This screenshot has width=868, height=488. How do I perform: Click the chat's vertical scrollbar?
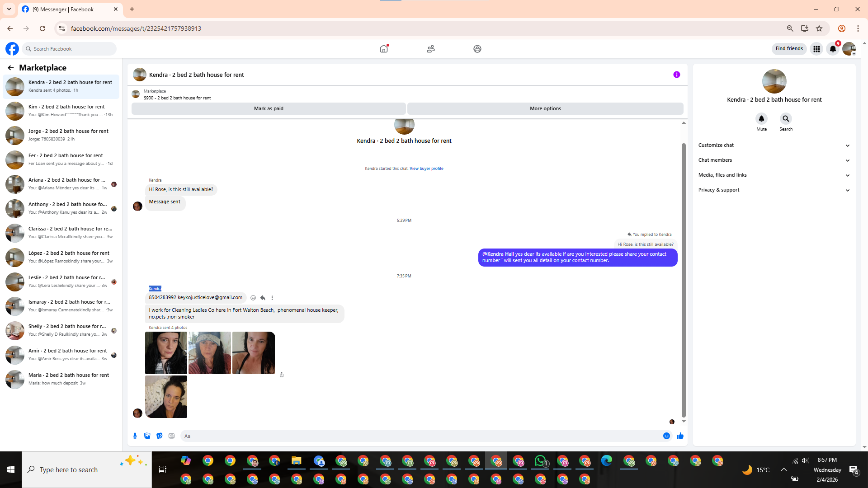(684, 280)
